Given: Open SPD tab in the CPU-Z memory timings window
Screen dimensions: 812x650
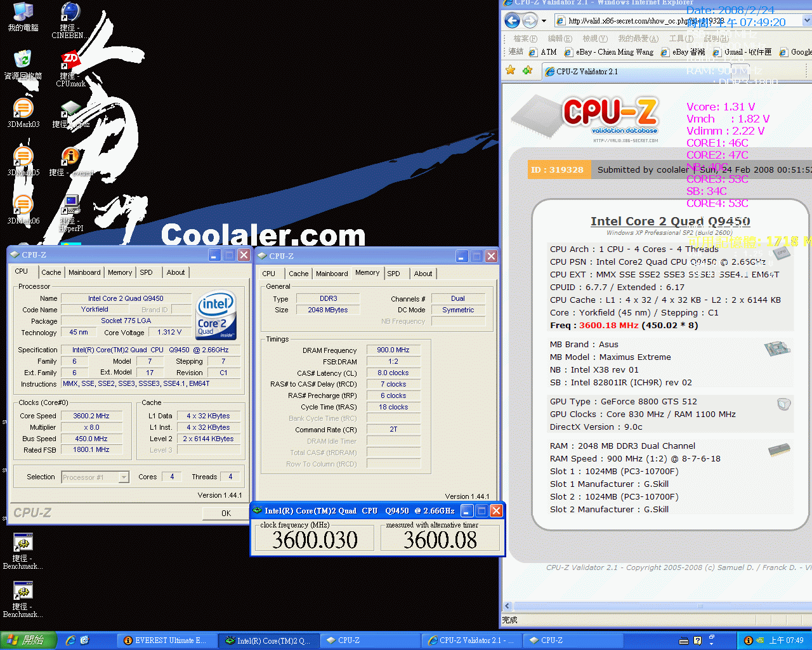Looking at the screenshot, I should tap(394, 274).
